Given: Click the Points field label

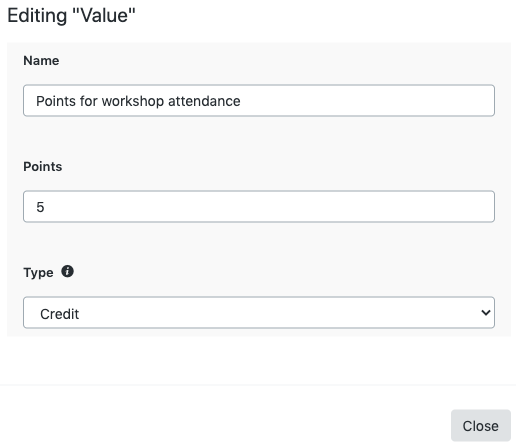Looking at the screenshot, I should coord(43,167).
